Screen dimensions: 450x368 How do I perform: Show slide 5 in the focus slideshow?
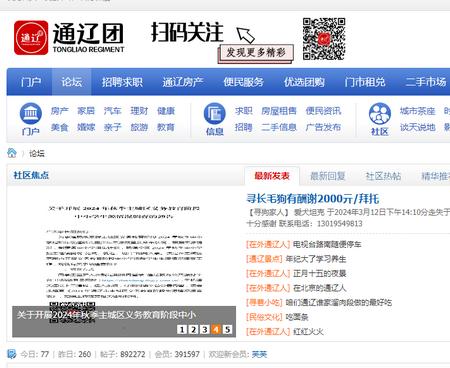227,329
